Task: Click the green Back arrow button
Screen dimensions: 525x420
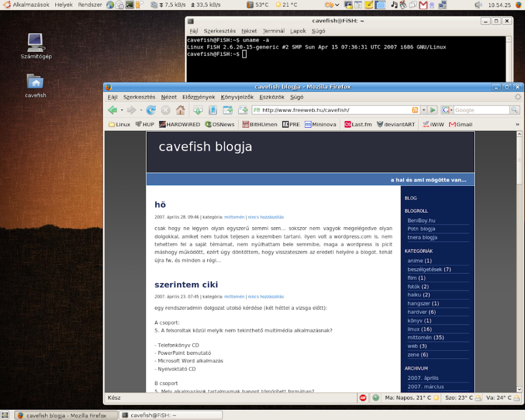Action: click(x=112, y=110)
